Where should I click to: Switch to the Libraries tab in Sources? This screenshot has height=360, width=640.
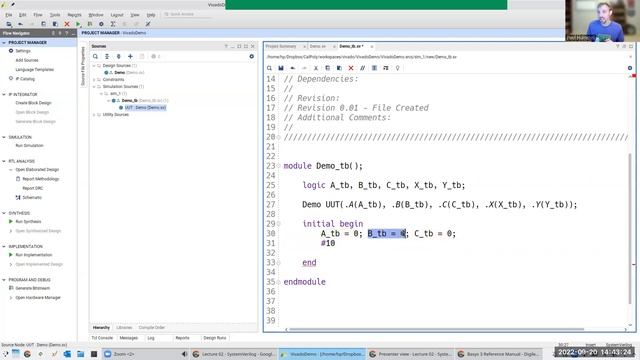pyautogui.click(x=124, y=328)
